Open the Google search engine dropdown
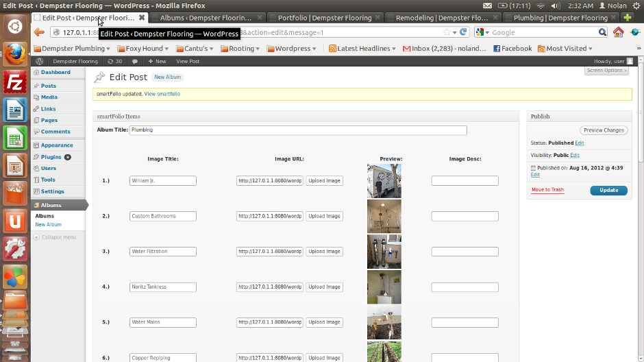This screenshot has height=362, width=644. click(482, 32)
